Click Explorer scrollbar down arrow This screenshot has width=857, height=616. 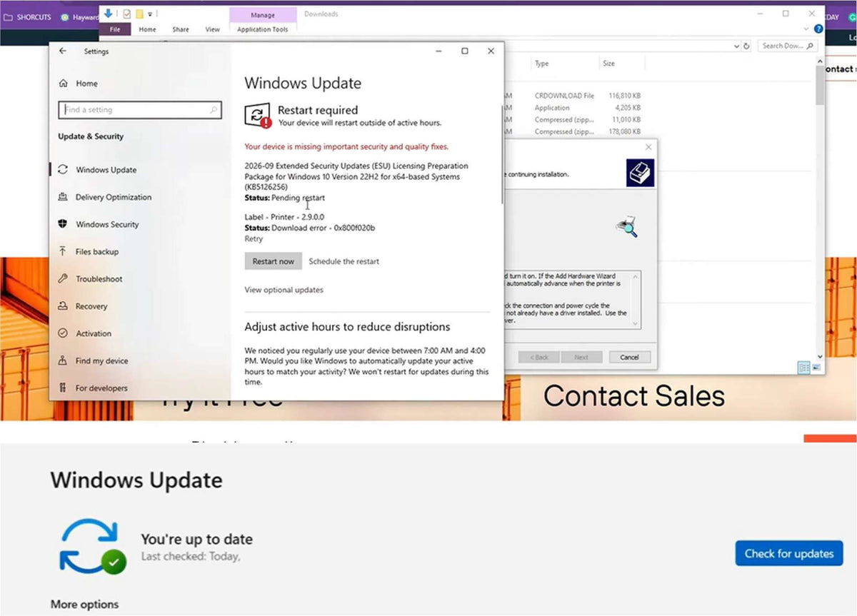click(x=819, y=355)
